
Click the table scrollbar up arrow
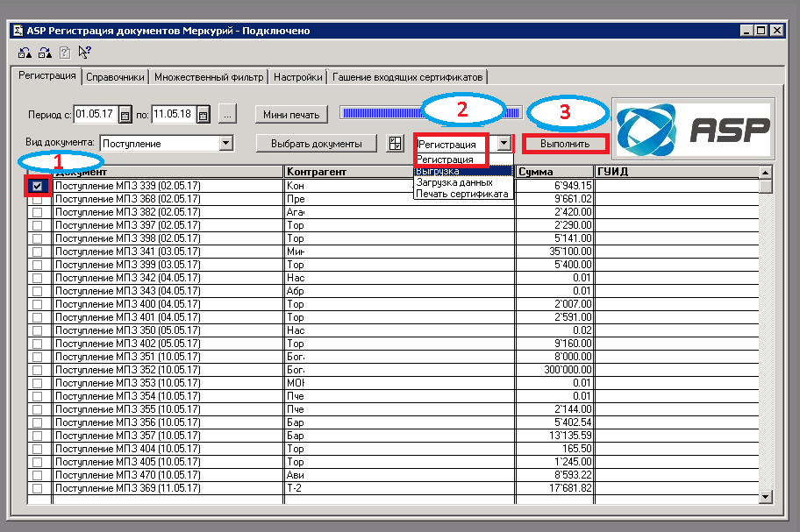tap(765, 173)
